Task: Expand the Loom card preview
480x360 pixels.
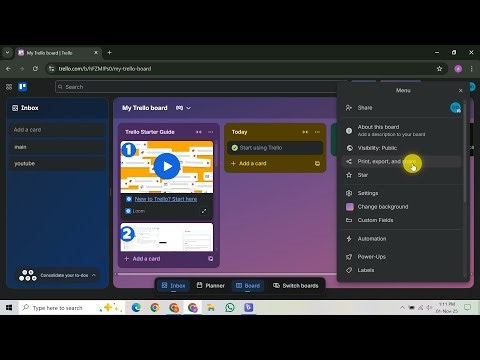Action: coord(204,211)
